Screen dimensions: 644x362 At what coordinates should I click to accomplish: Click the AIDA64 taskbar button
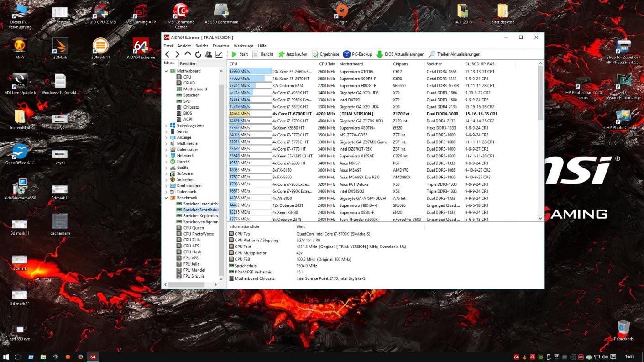pos(93,357)
